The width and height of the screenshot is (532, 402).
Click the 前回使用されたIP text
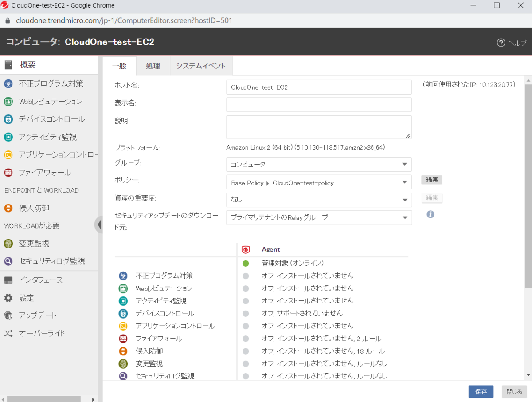(469, 84)
